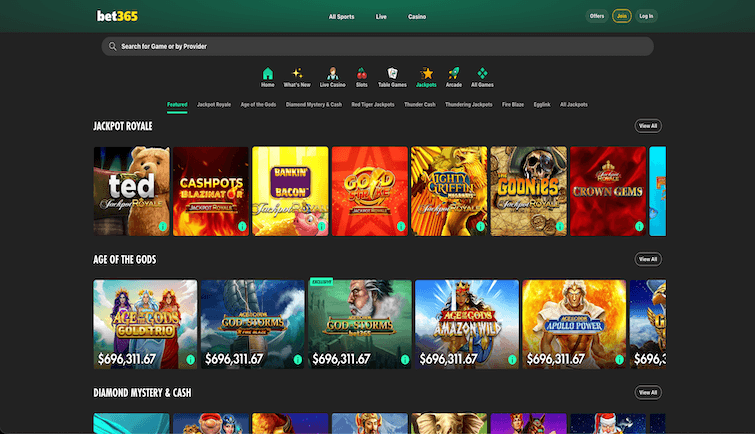Click the Diamond Mystery & Cash section heading

(x=143, y=393)
